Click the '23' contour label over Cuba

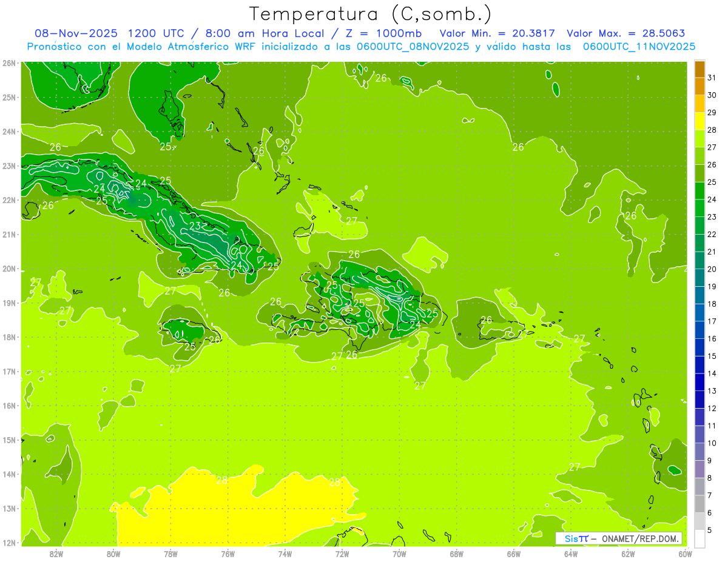[x=195, y=226]
